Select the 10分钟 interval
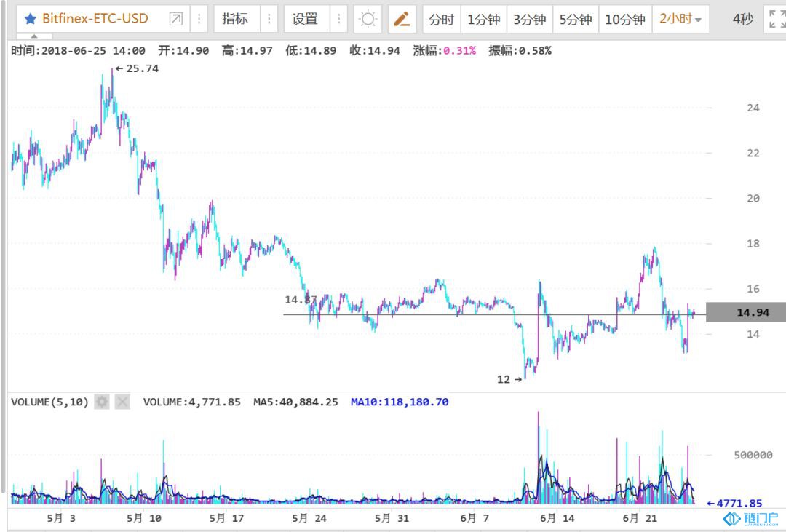Viewport: 786px width, 532px height. click(x=625, y=19)
